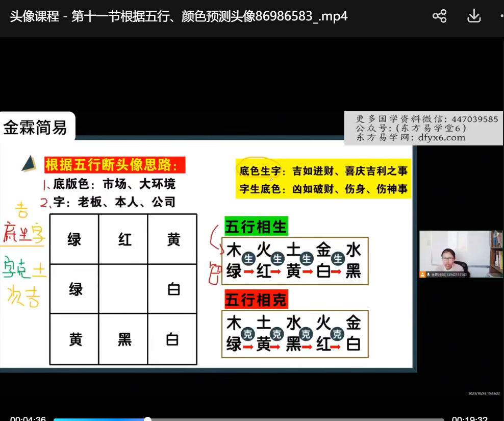504x421 pixels.
Task: Click the dark triangle logo beside the heading
Action: 29,164
